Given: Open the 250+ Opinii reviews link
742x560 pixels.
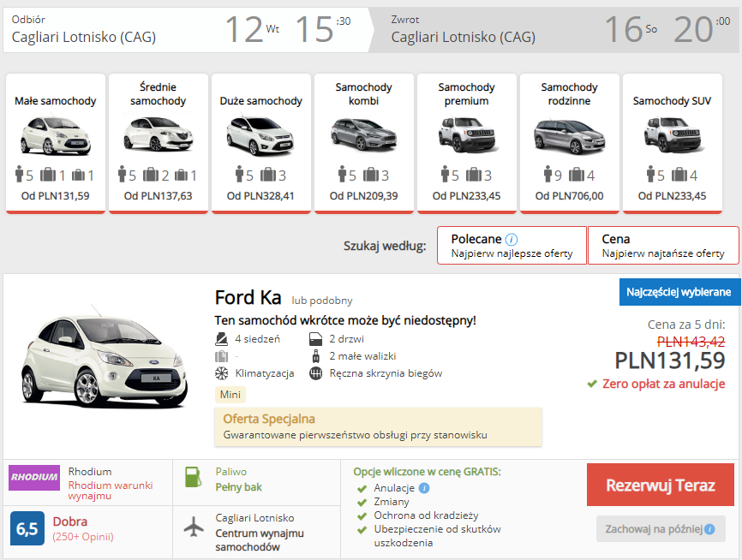Looking at the screenshot, I should tap(82, 537).
